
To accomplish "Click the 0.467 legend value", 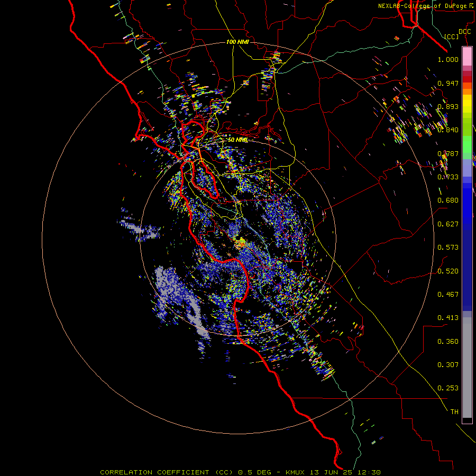I will coord(448,295).
